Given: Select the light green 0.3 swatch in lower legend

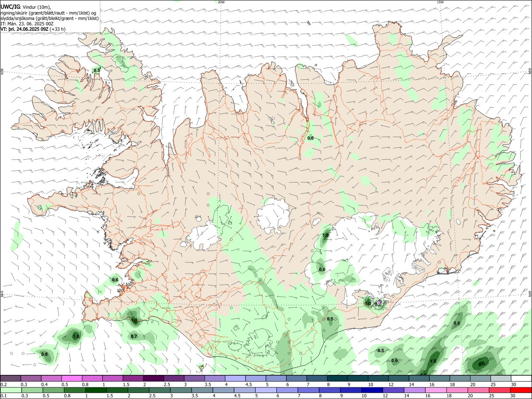Looking at the screenshot, I should [32, 390].
